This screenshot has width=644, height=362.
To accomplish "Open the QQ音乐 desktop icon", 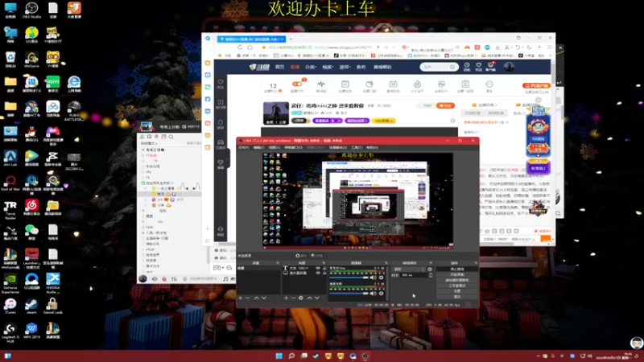I will 31,35.
